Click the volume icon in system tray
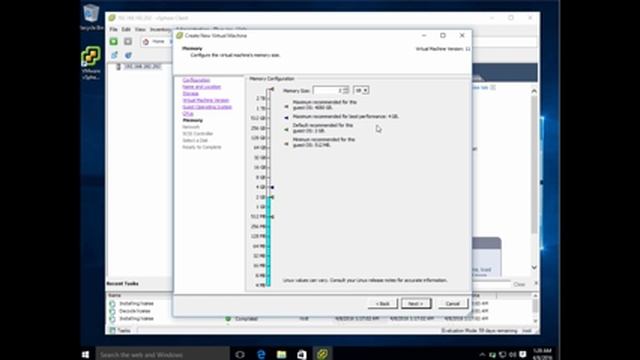Screen dimensions: 640x360 (513, 355)
